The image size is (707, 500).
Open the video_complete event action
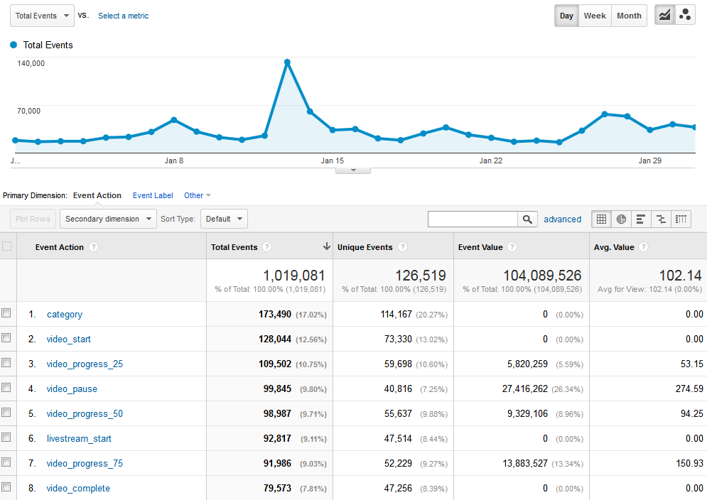(x=78, y=488)
